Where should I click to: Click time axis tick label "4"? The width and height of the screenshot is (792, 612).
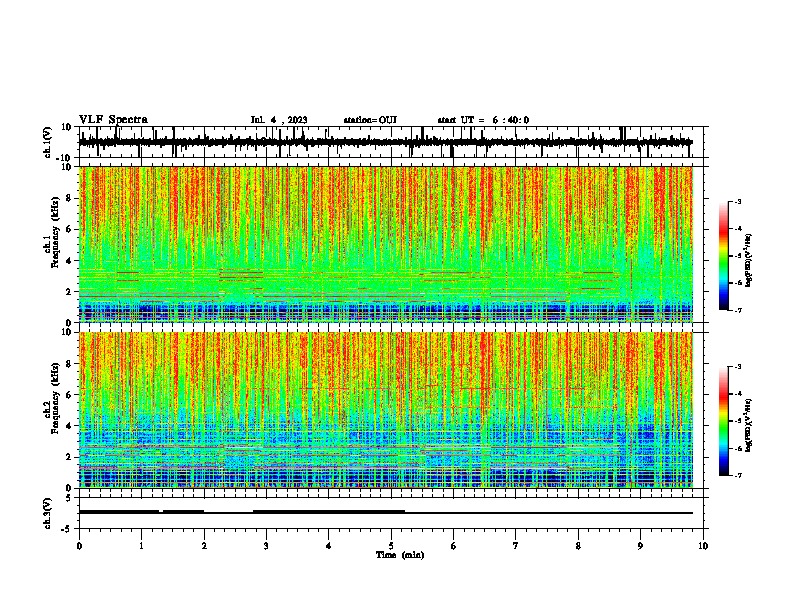(329, 546)
